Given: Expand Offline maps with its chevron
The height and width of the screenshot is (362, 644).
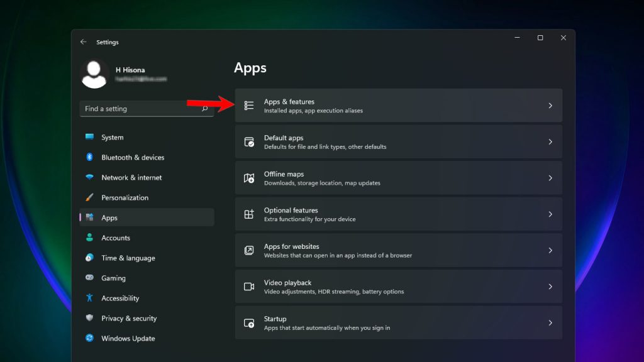Looking at the screenshot, I should (x=550, y=178).
